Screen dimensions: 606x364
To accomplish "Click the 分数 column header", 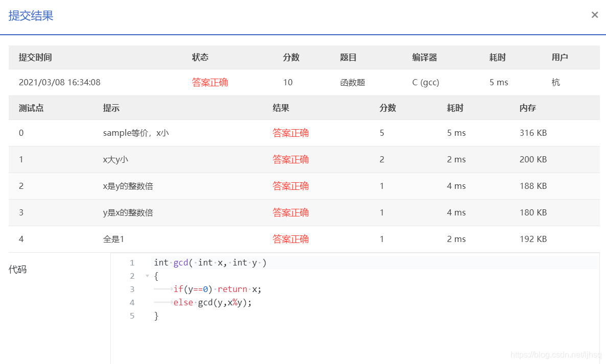I will tap(291, 57).
